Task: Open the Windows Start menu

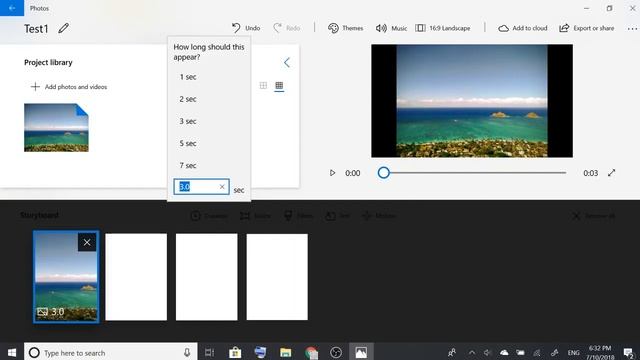Action: click(11, 352)
